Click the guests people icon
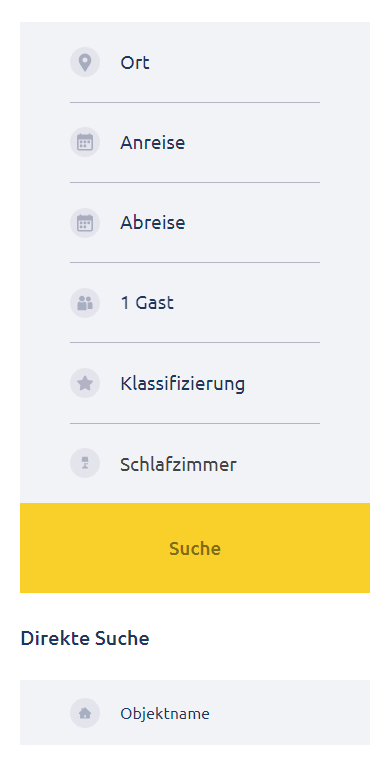The width and height of the screenshot is (390, 768). pyautogui.click(x=85, y=303)
